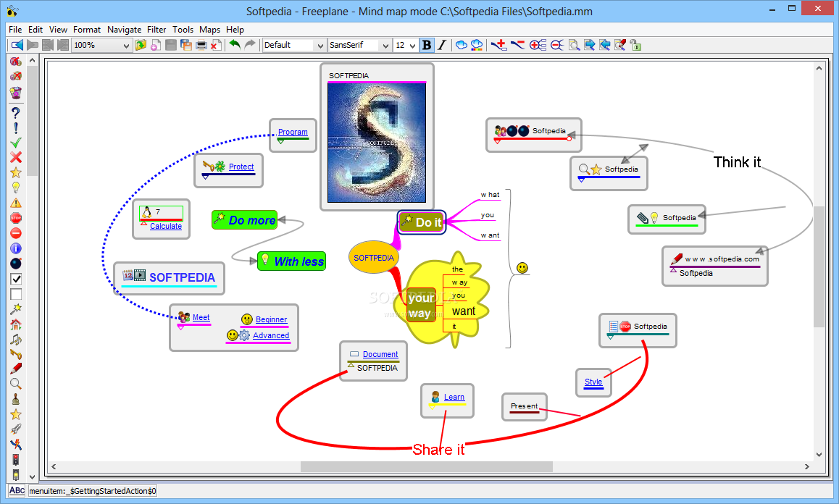Add the yellow star icon below red X
Screen dimensions: 839x504
[16, 172]
